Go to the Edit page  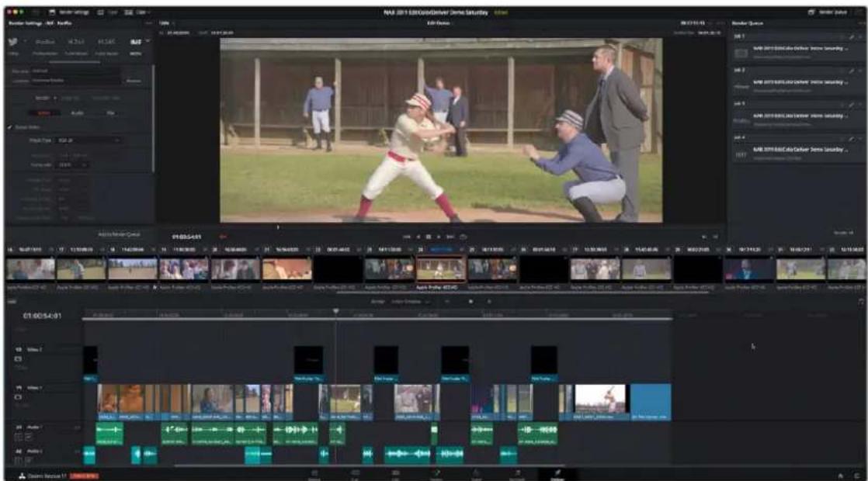tap(395, 475)
